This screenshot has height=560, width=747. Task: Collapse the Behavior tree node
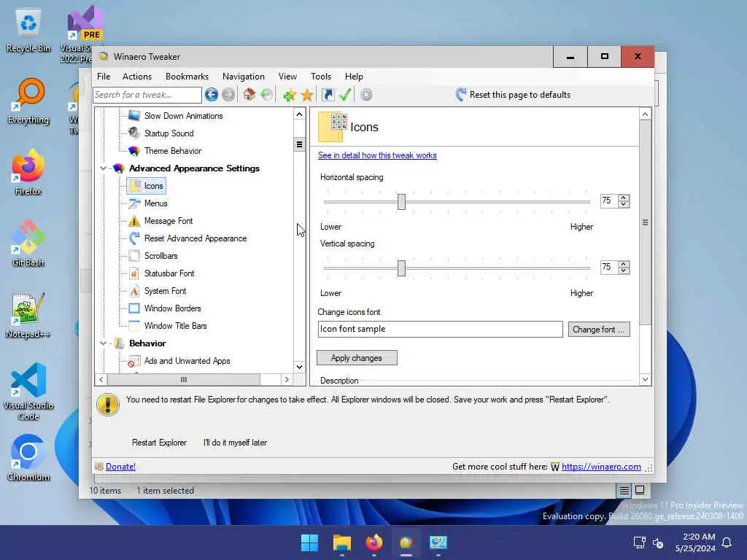[x=104, y=343]
